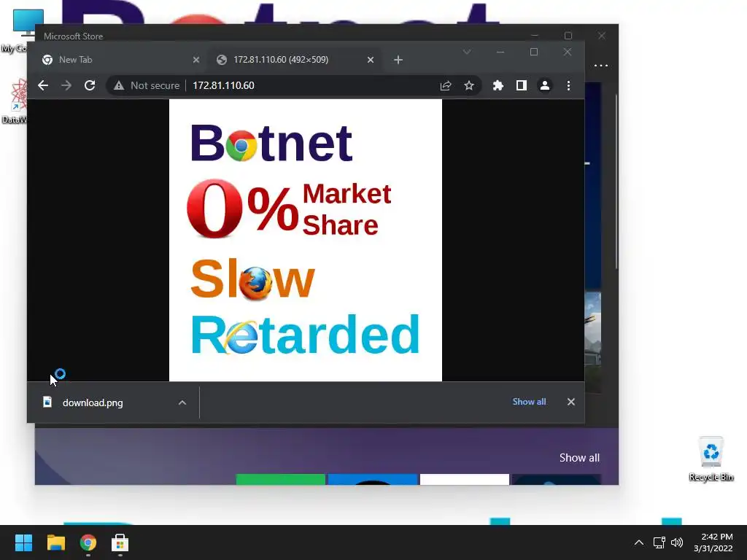Screen dimensions: 747x560
Task: Open the Windows Start menu
Action: coord(23,542)
